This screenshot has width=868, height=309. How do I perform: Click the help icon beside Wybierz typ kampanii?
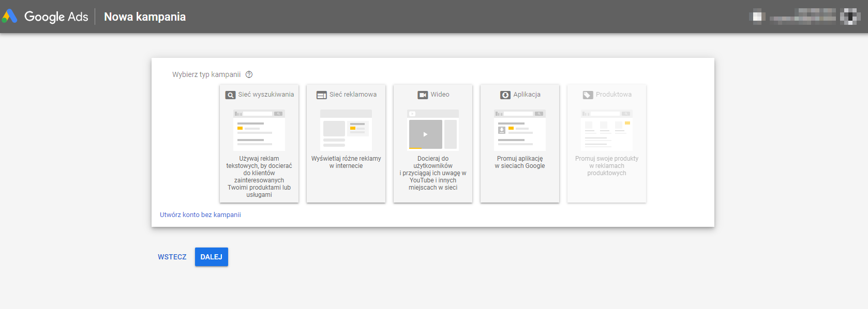tap(249, 74)
